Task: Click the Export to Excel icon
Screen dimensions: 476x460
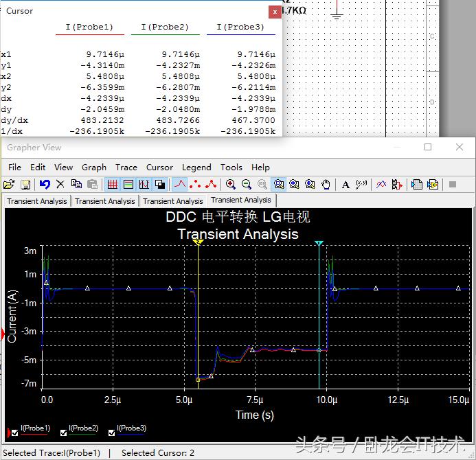Action: tap(416, 184)
